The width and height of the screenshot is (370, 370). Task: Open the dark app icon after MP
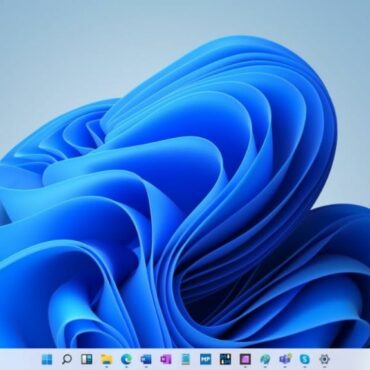(225, 359)
